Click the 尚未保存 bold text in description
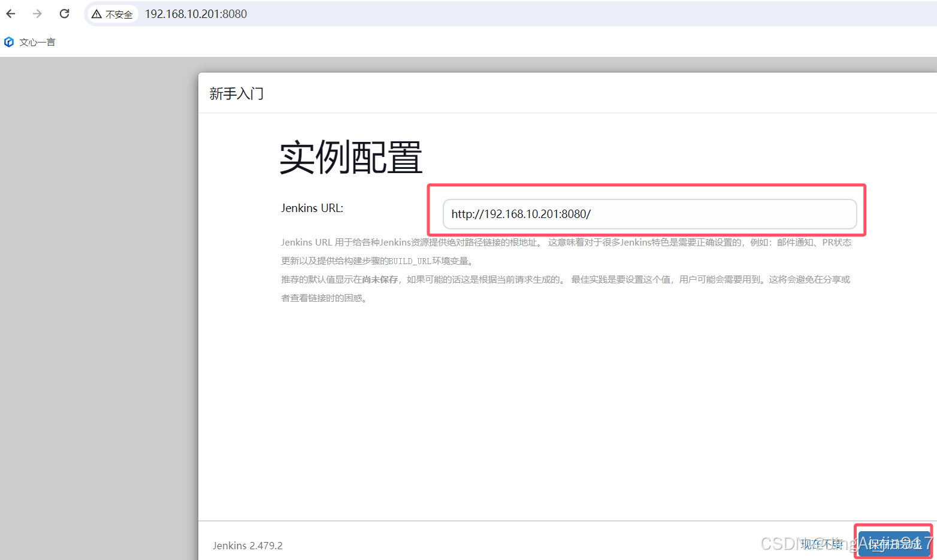The height and width of the screenshot is (560, 937). click(380, 280)
